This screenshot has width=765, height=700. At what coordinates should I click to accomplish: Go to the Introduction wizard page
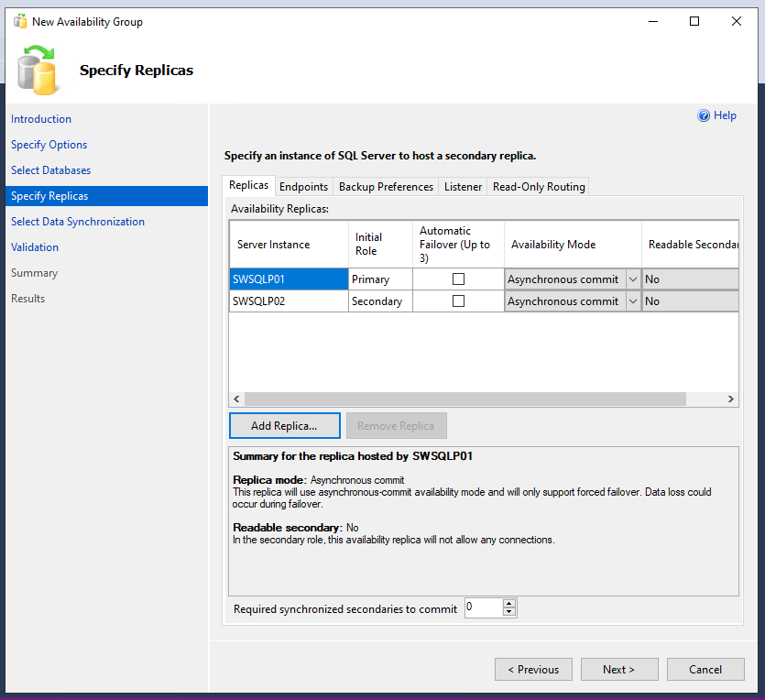pos(41,119)
